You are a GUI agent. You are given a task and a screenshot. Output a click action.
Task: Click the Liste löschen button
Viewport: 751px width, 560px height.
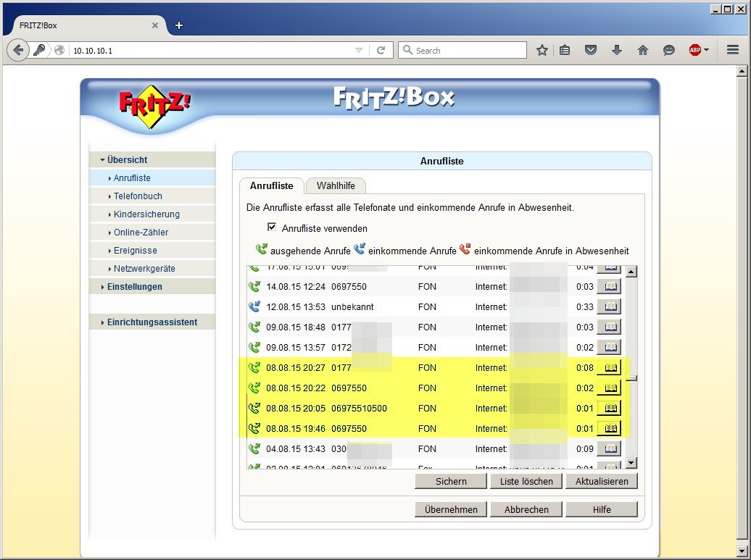tap(526, 481)
